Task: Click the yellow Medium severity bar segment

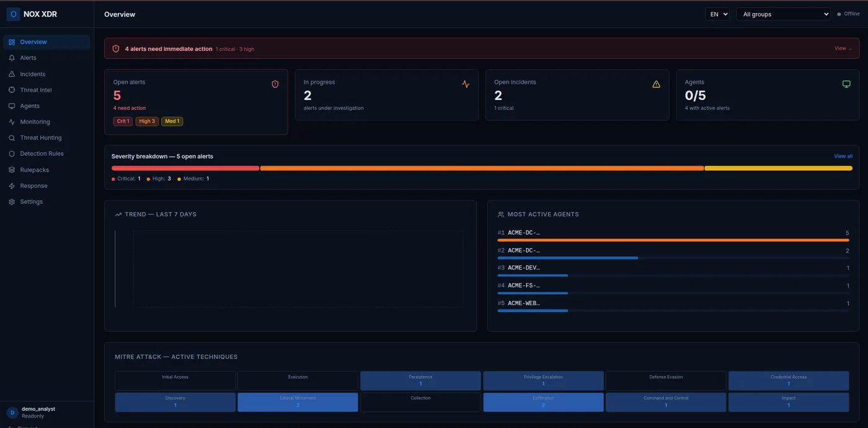Action: [x=779, y=168]
